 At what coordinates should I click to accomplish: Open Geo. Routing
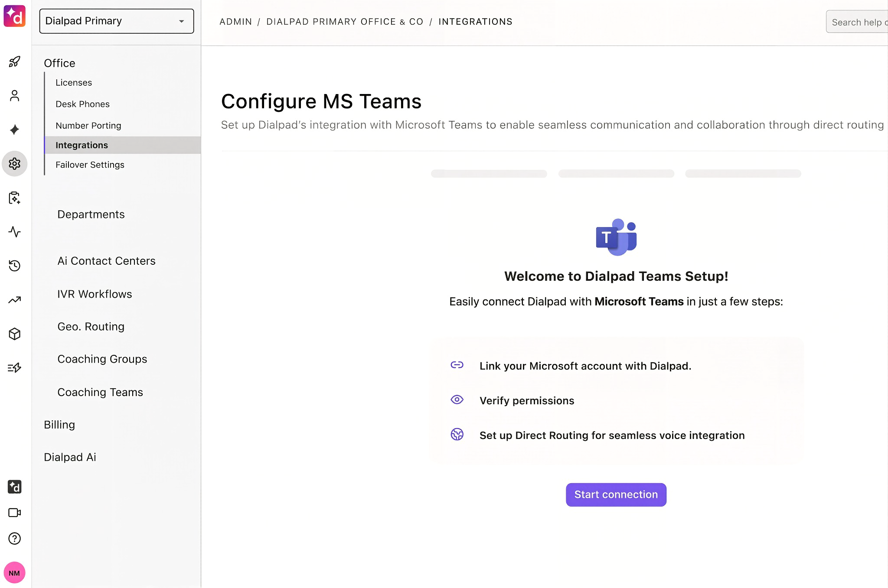(91, 327)
